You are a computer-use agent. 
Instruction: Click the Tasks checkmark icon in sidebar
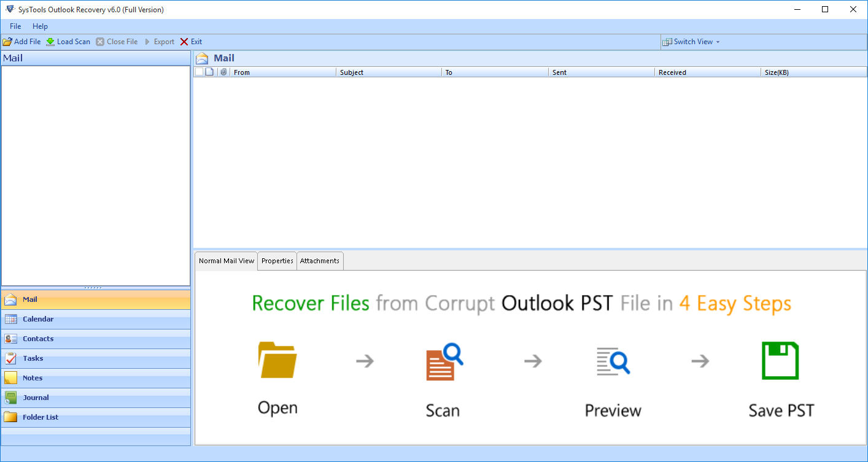[10, 359]
